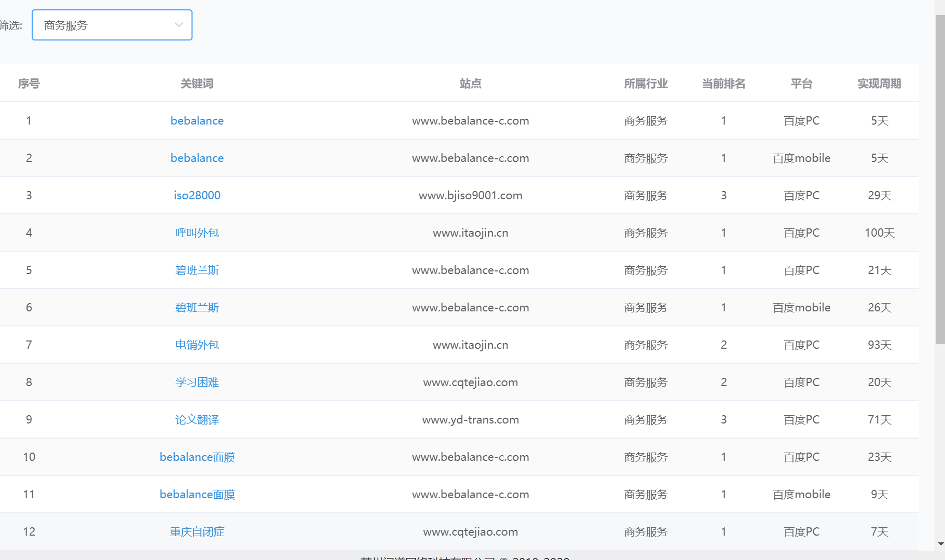Open the iso28000 keyword link

197,195
